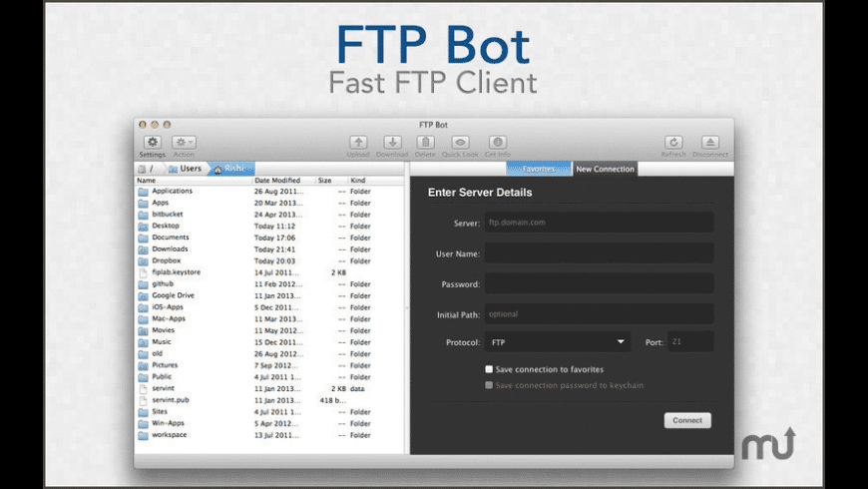This screenshot has height=489, width=868.
Task: Select the Applications folder icon
Action: [143, 192]
